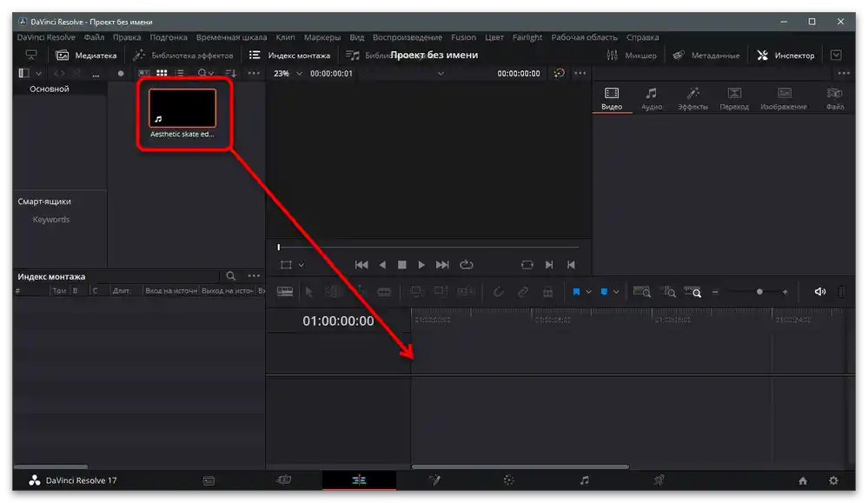Select the Основной bin
868x503 pixels.
(x=50, y=89)
